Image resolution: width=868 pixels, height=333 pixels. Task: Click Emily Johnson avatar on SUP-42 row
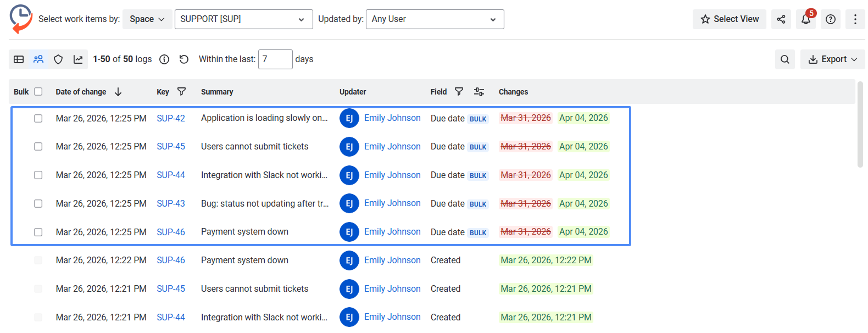click(349, 118)
